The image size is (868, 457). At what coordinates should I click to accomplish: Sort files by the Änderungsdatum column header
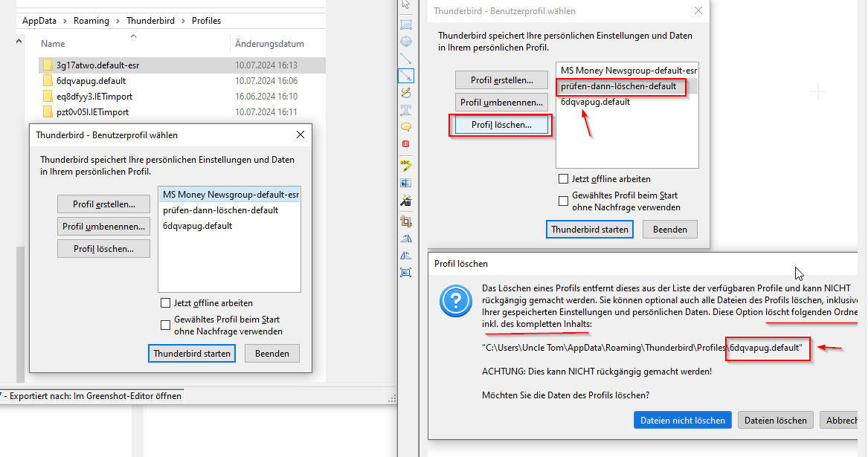tap(269, 44)
